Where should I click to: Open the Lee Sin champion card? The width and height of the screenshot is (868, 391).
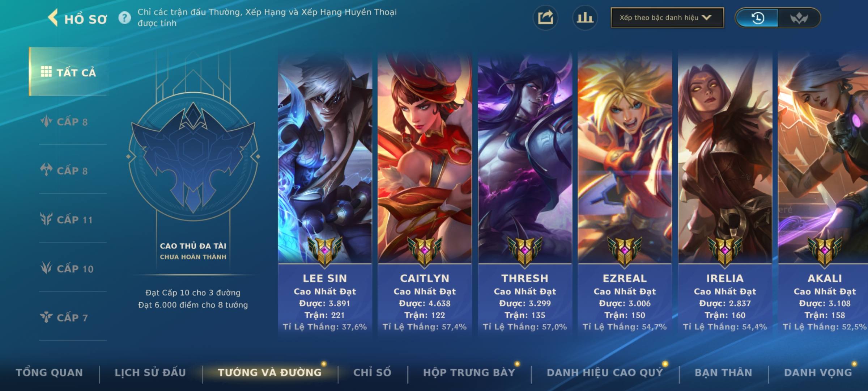[325, 194]
